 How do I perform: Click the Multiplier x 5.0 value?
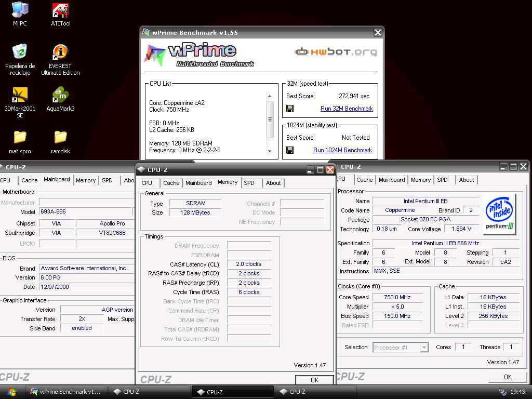[x=397, y=307]
